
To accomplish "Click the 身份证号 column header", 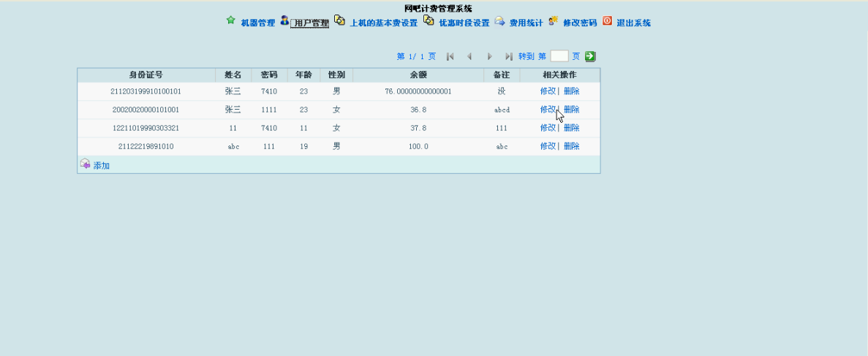I will click(x=146, y=75).
